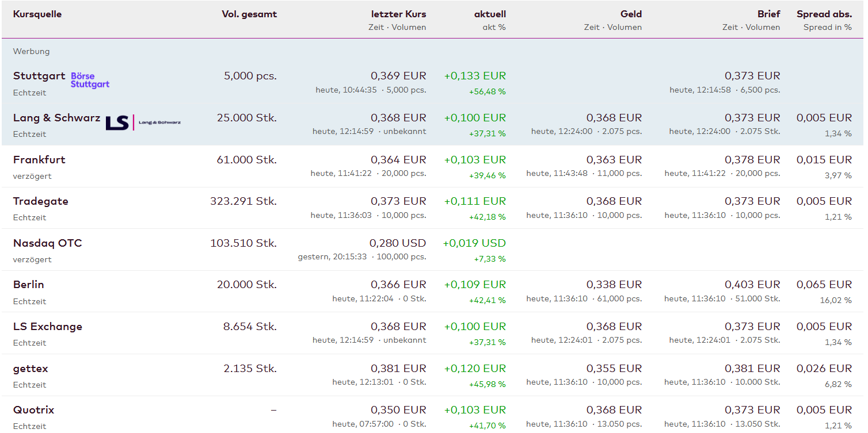Screen dimensions: 868x433
Task: Click the aktuell column header
Action: [x=490, y=14]
